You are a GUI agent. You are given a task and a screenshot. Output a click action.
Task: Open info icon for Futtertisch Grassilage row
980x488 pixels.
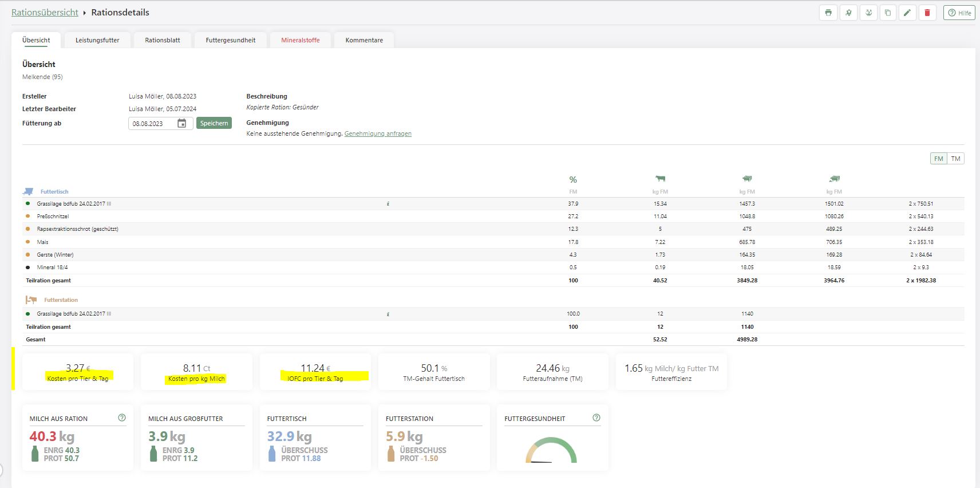click(388, 204)
